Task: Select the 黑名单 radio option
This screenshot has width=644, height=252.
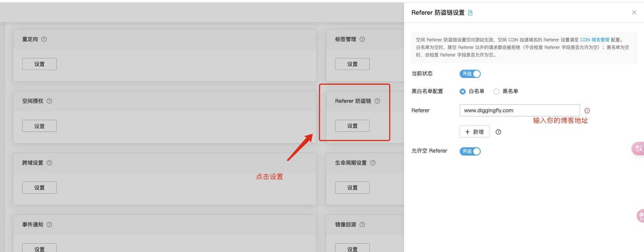Action: tap(497, 92)
